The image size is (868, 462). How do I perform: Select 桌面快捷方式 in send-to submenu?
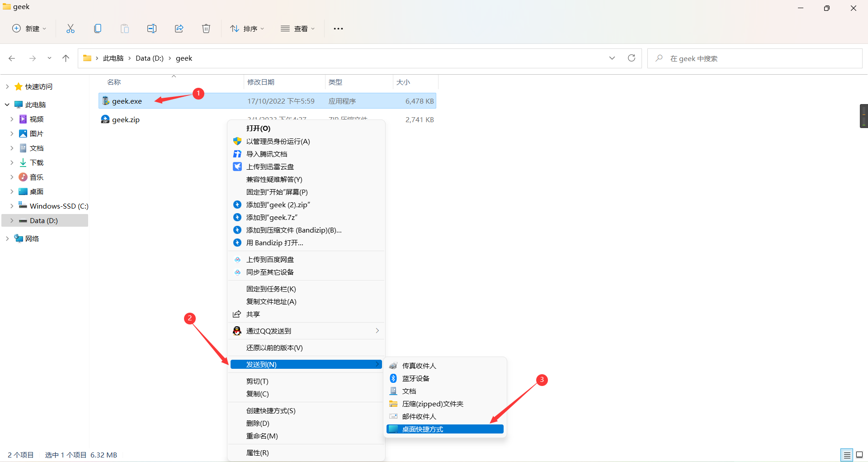(x=445, y=429)
